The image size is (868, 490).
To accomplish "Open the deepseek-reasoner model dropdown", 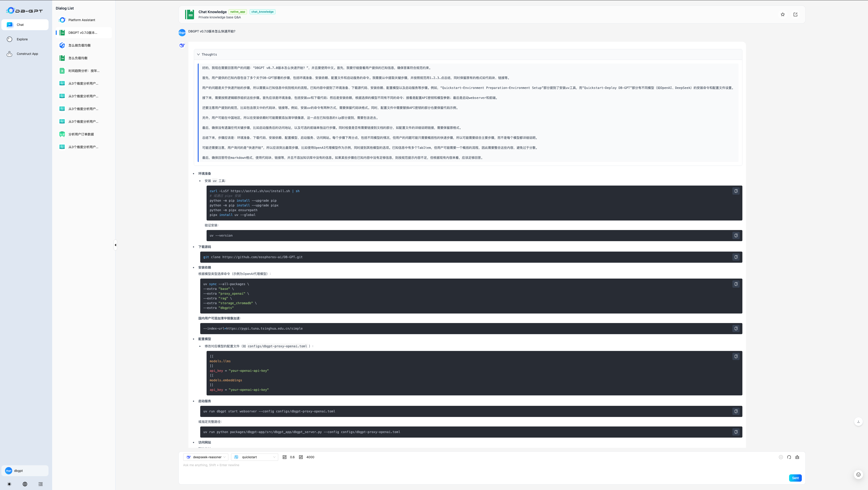I will [205, 457].
